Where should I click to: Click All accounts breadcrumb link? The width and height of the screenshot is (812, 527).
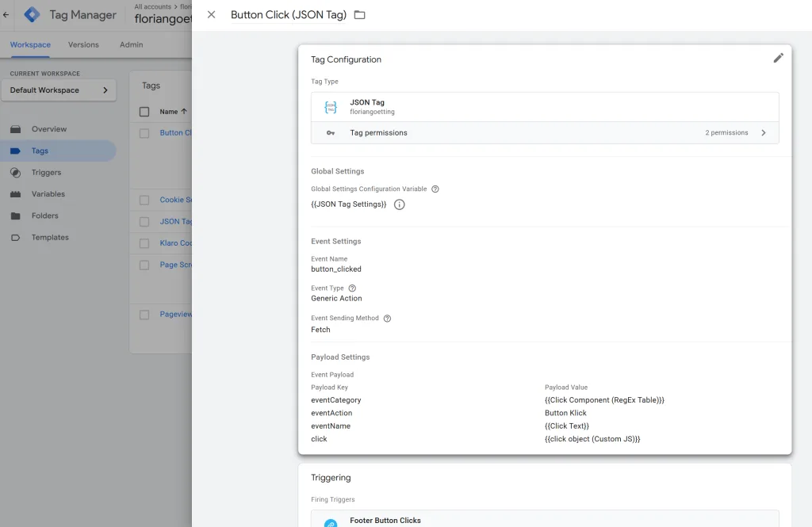153,6
